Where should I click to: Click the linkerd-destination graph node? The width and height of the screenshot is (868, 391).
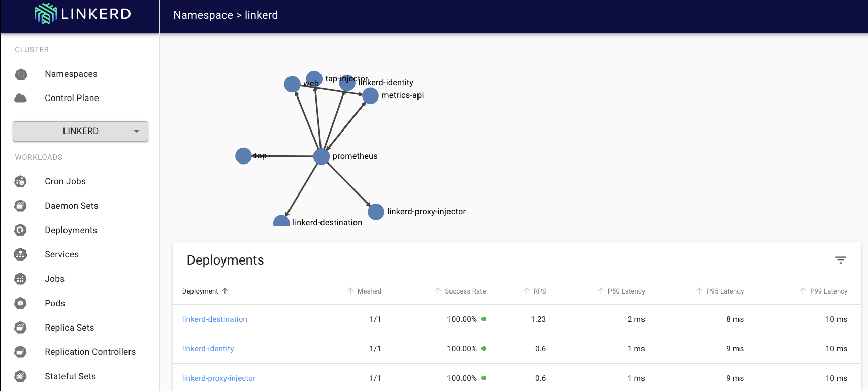[x=281, y=221]
